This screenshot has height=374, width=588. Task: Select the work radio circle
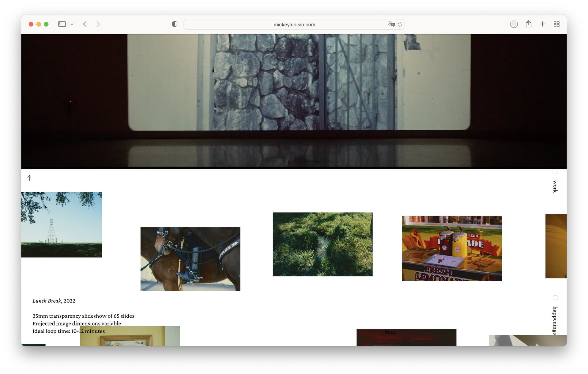pyautogui.click(x=555, y=172)
